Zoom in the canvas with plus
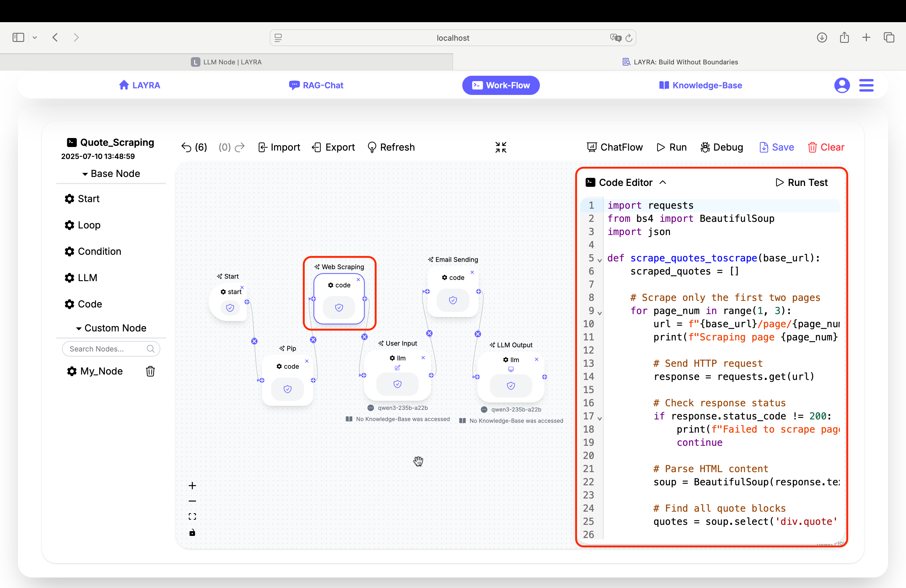 pyautogui.click(x=192, y=486)
